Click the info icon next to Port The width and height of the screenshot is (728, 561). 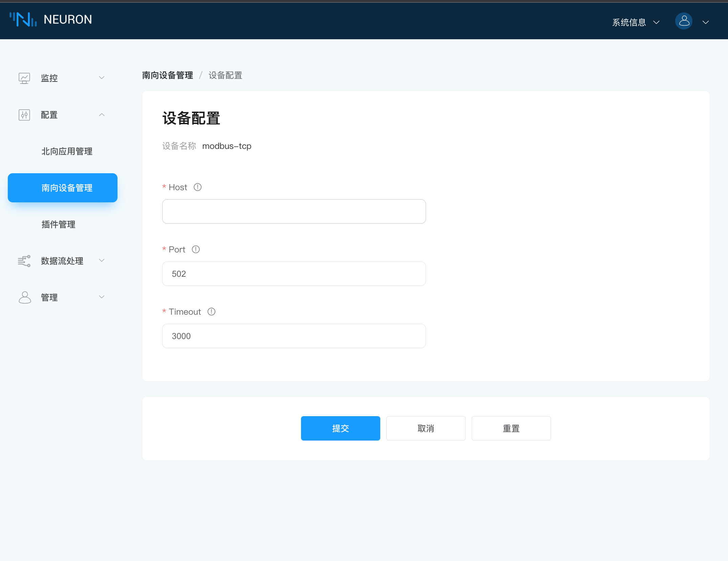pos(195,249)
